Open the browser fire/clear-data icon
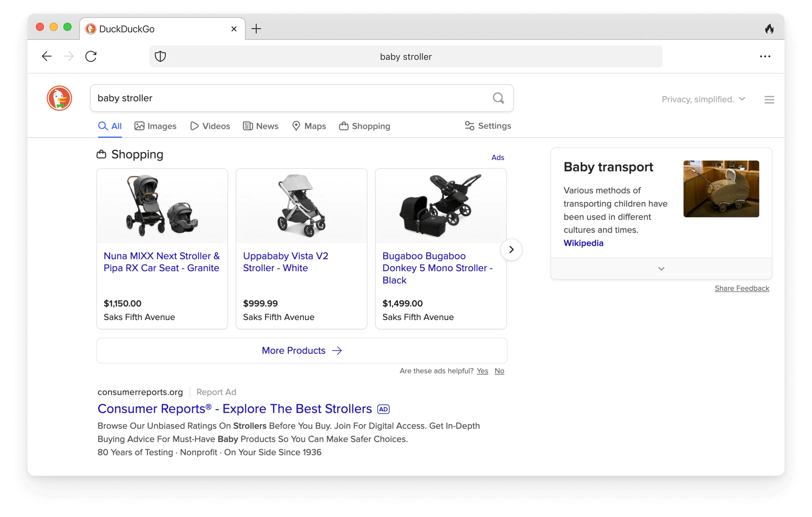The image size is (812, 517). 770,29
